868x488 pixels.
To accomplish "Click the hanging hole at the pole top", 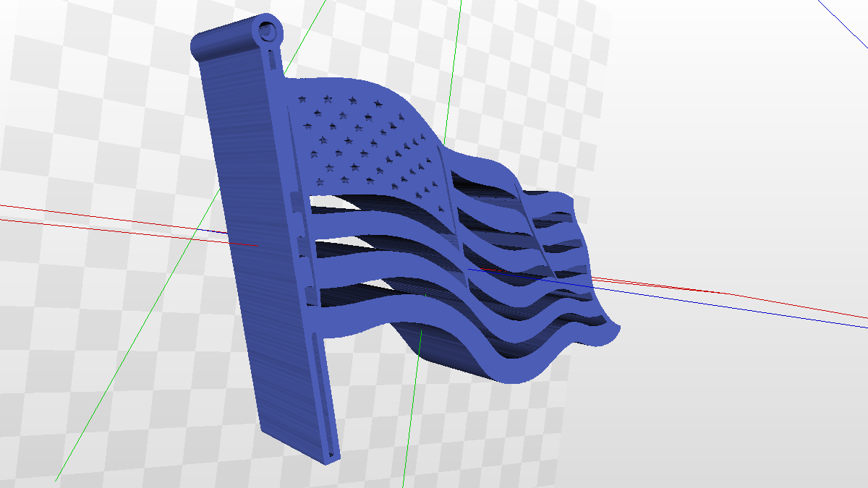I will pyautogui.click(x=268, y=33).
